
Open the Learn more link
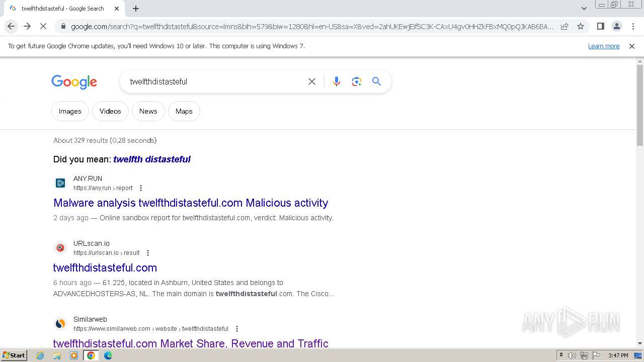tap(604, 46)
